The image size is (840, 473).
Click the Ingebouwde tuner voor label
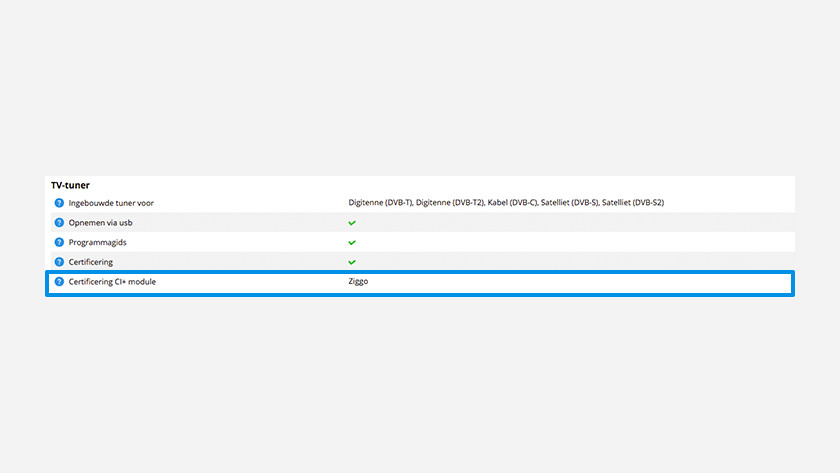[x=111, y=203]
